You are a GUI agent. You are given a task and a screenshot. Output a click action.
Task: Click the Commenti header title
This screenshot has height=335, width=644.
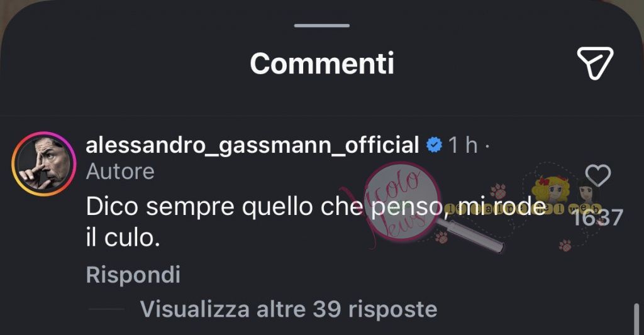pos(322,63)
